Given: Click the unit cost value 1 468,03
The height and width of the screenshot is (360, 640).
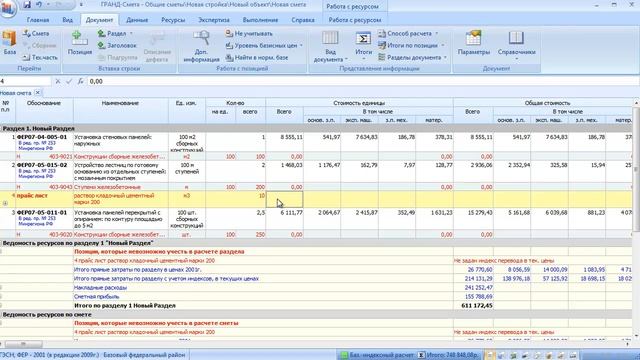Looking at the screenshot, I should point(291,165).
